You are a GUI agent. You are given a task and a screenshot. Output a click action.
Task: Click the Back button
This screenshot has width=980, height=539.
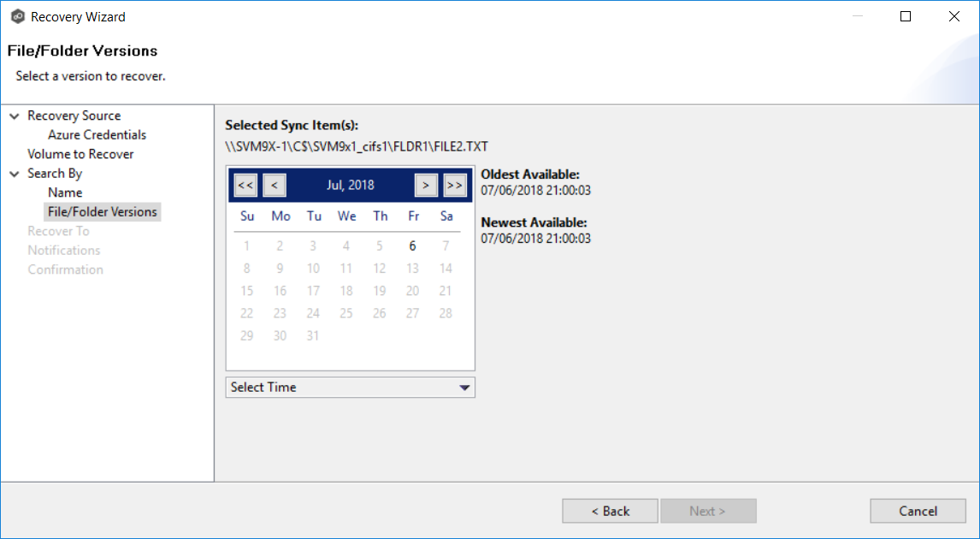610,511
